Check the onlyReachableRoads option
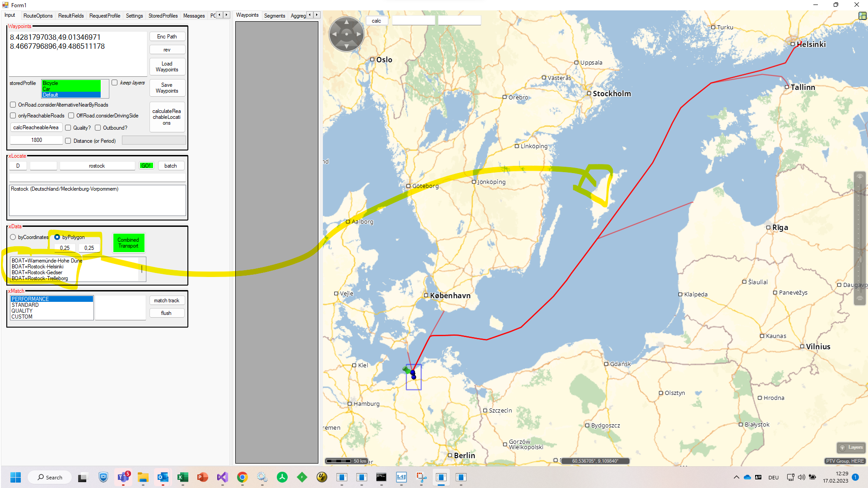This screenshot has height=488, width=868. click(13, 116)
